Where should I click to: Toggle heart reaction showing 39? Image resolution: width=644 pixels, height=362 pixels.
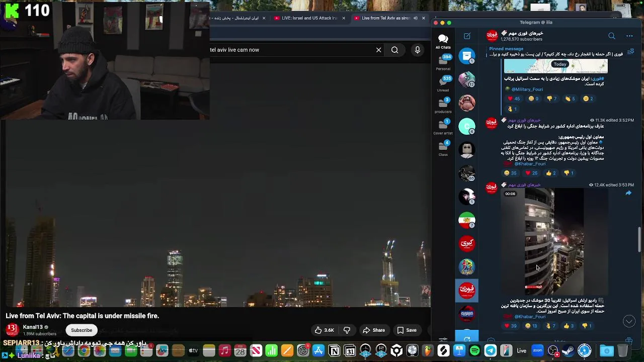pos(511,326)
